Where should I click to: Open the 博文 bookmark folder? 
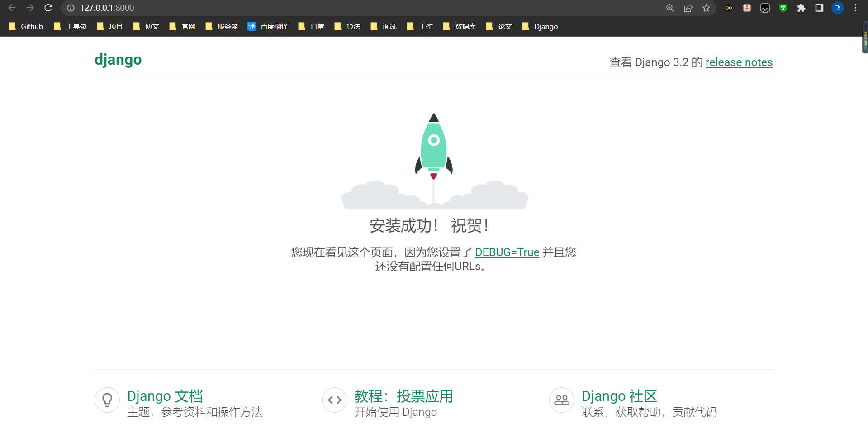click(x=146, y=27)
